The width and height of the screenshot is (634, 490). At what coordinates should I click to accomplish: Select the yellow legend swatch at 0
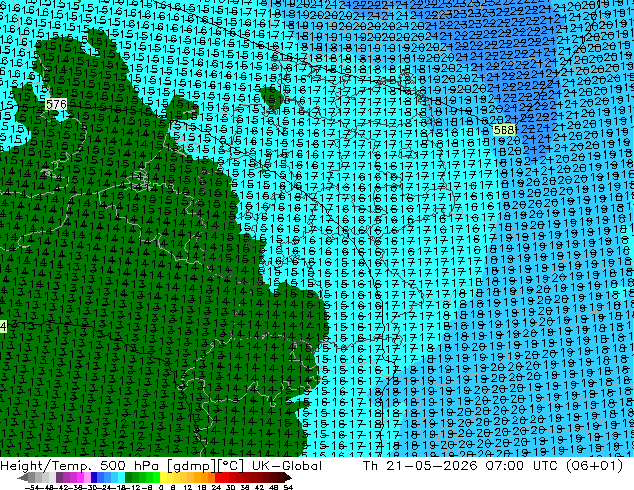tap(163, 477)
